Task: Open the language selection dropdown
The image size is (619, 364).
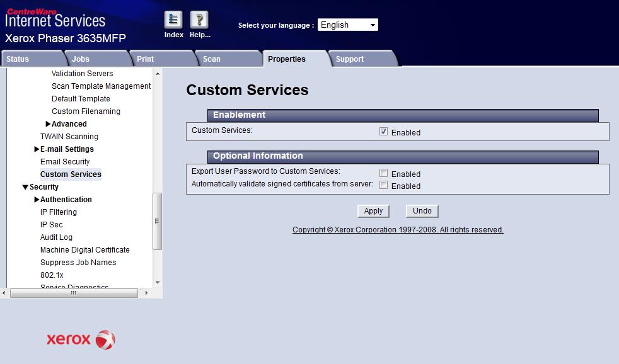Action: pos(348,25)
